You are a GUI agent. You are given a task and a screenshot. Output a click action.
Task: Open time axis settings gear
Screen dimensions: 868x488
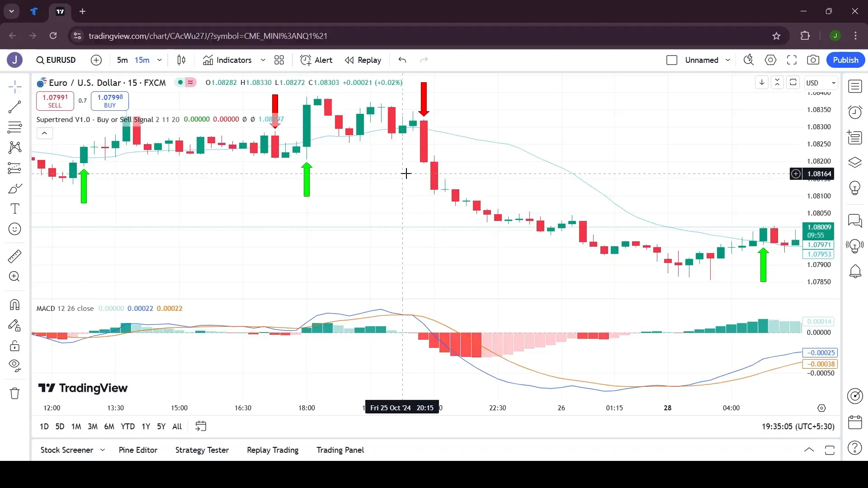(822, 408)
